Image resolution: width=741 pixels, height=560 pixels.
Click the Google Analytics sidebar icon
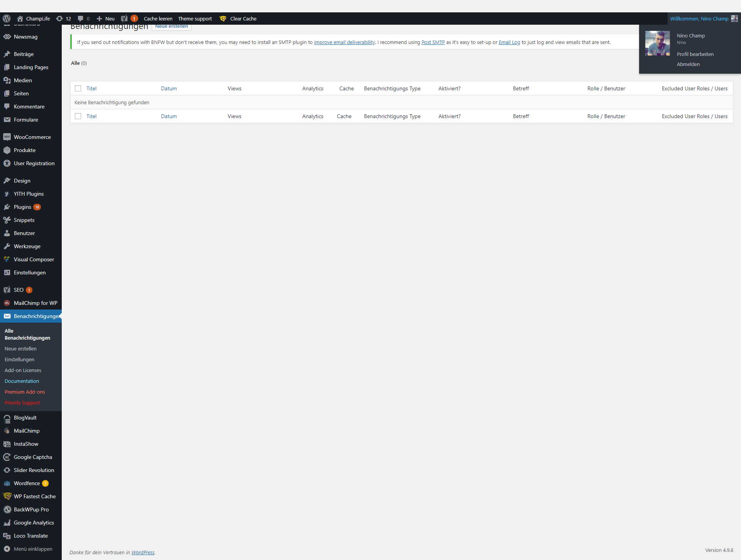(7, 523)
